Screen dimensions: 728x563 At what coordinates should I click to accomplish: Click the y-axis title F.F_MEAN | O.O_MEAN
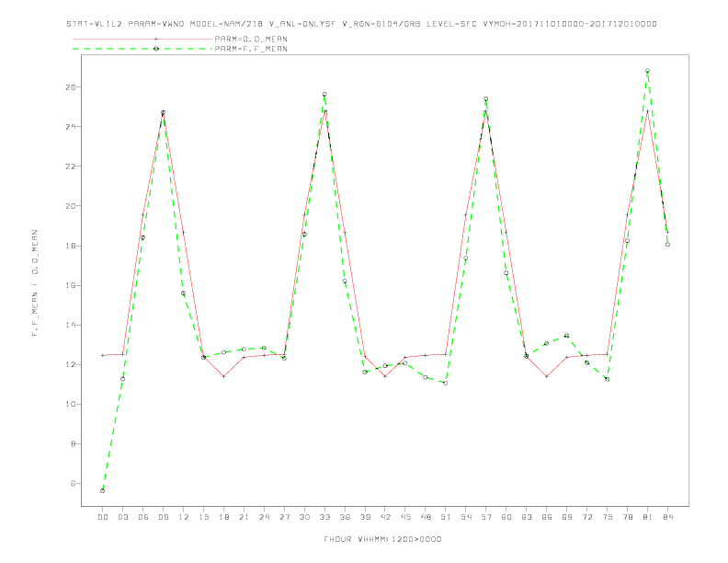[x=35, y=283]
